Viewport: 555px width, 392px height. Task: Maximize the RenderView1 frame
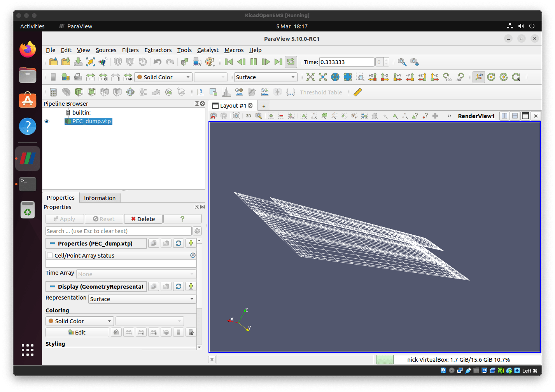tap(525, 116)
